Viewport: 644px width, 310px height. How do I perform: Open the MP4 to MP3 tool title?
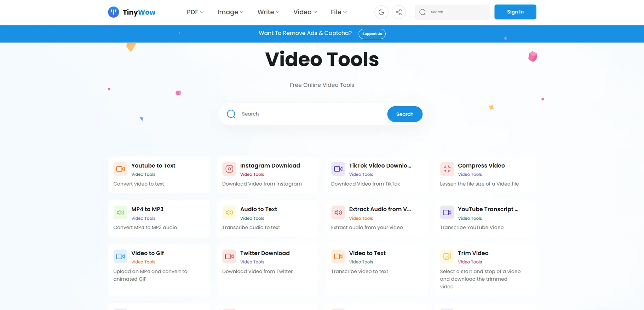[x=147, y=209]
